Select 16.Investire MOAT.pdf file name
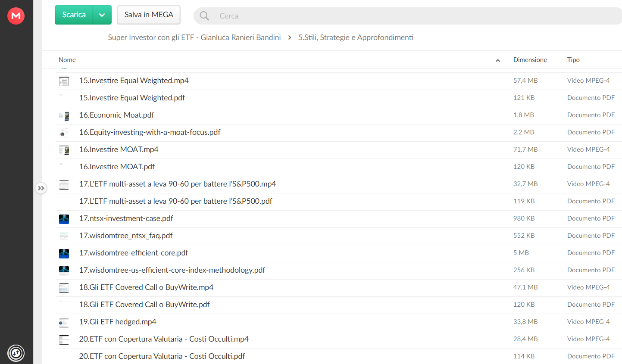 (117, 167)
